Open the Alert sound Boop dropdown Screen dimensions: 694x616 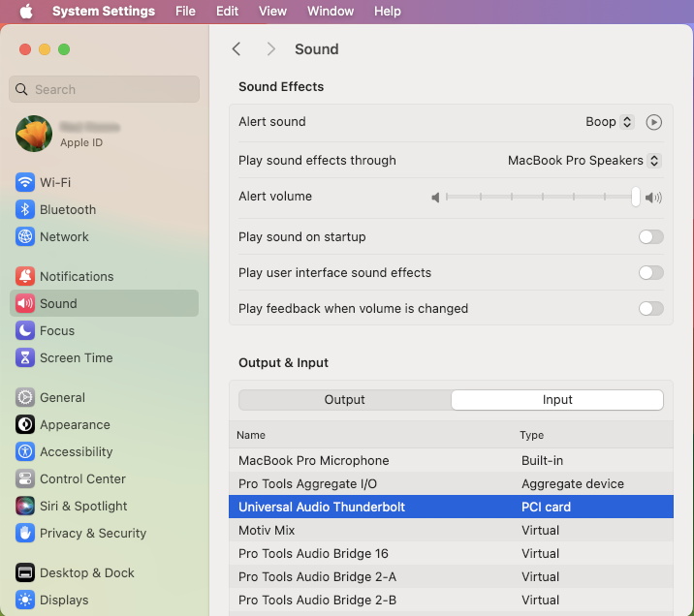610,122
